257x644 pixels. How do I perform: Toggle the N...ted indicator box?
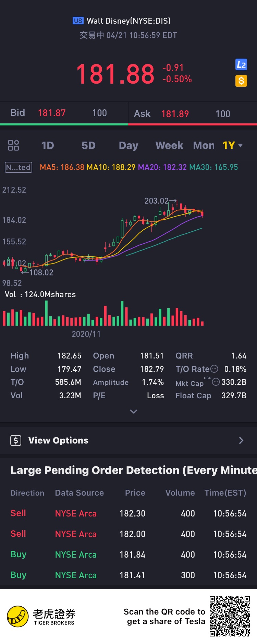(x=19, y=167)
